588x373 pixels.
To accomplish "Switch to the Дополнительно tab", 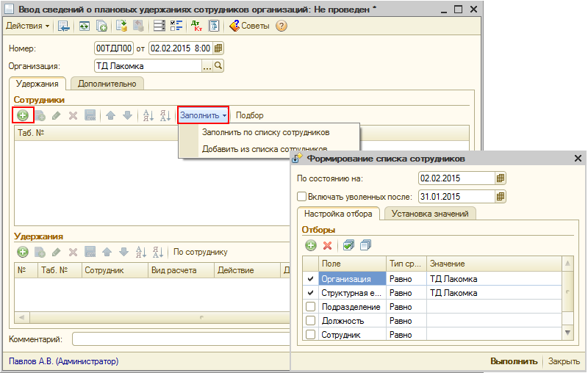I will tap(107, 84).
